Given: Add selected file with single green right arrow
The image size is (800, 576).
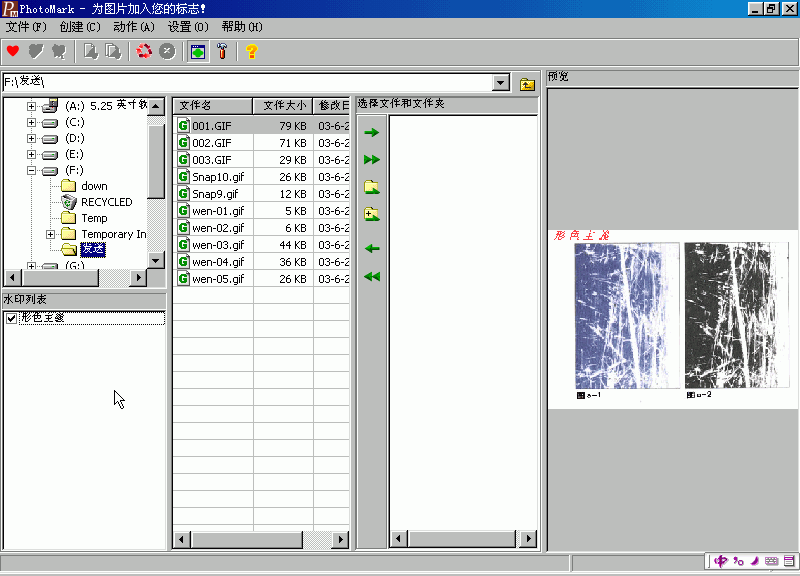Looking at the screenshot, I should click(x=372, y=133).
